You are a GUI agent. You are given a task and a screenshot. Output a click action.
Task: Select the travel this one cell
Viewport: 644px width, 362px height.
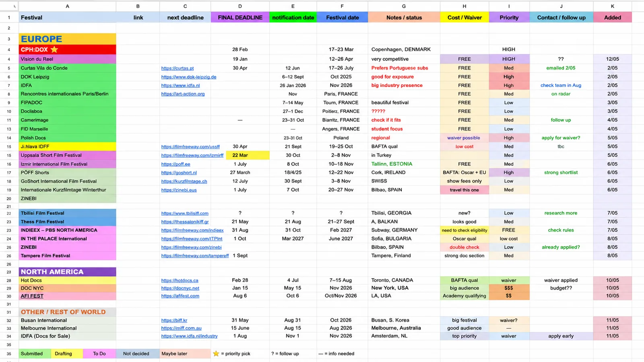coord(464,190)
